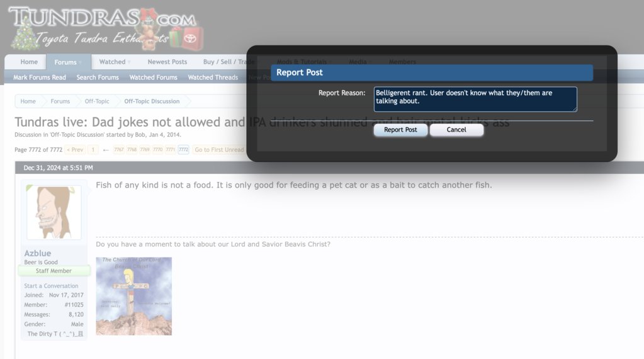Open the Home navigation tab
Screen dimensions: 644x359
click(x=29, y=62)
